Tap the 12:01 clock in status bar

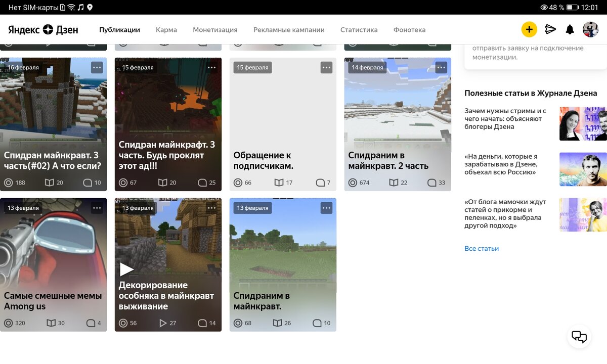[590, 8]
